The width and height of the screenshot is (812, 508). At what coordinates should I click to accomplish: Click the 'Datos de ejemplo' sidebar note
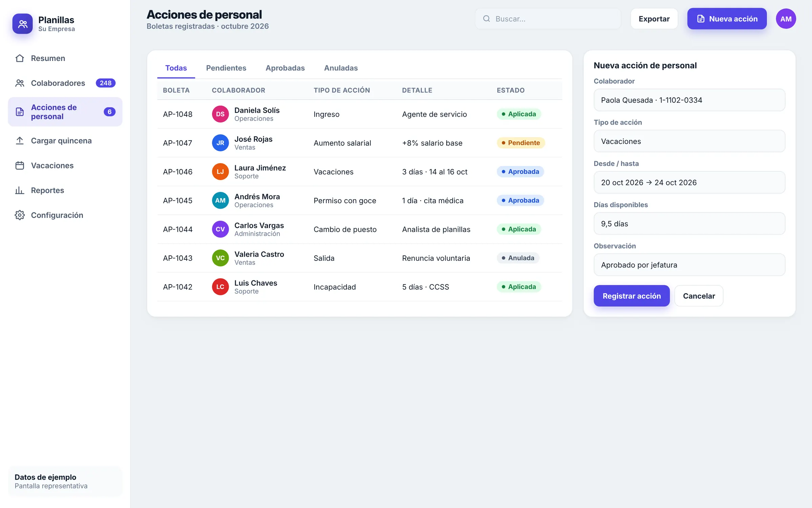click(x=65, y=481)
